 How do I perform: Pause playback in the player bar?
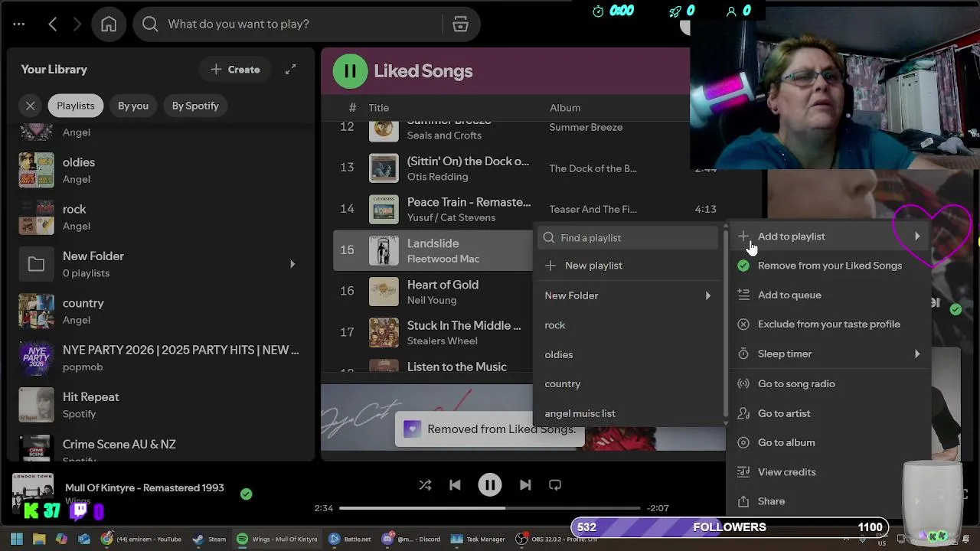click(490, 485)
